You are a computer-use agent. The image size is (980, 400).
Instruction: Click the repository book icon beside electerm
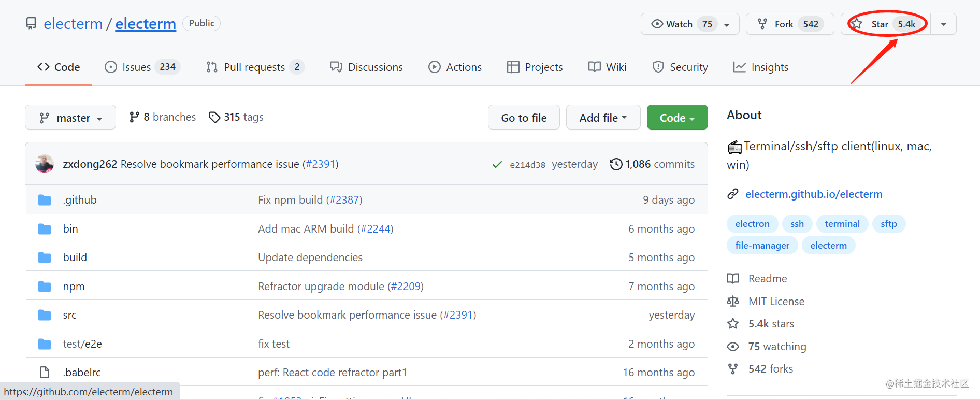pyautogui.click(x=31, y=24)
